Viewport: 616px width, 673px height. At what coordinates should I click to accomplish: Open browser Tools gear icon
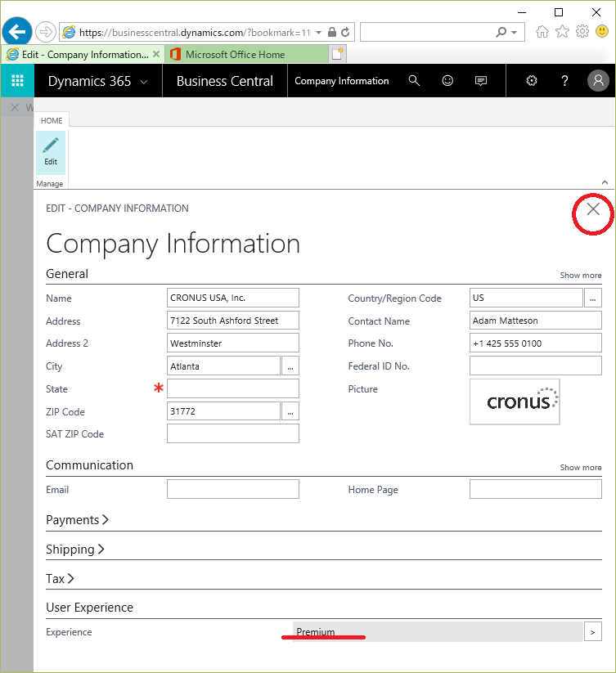point(582,31)
